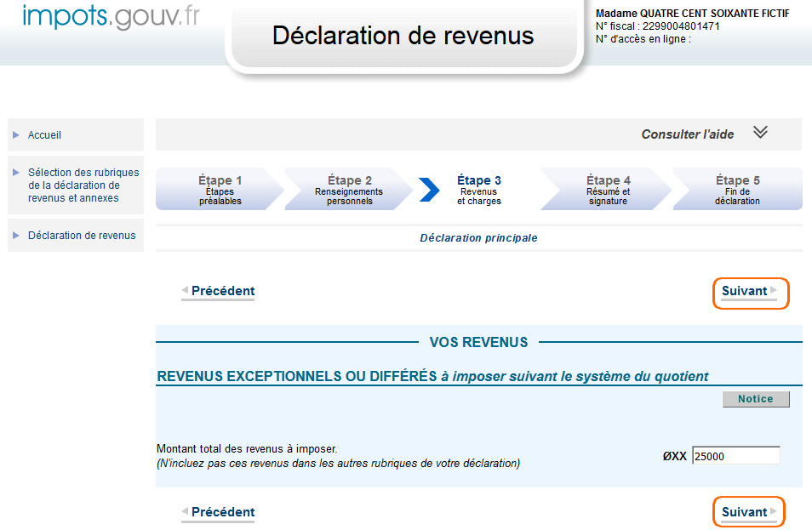Select Étape 4 Résumé et signature
The width and height of the screenshot is (812, 530).
pyautogui.click(x=608, y=190)
